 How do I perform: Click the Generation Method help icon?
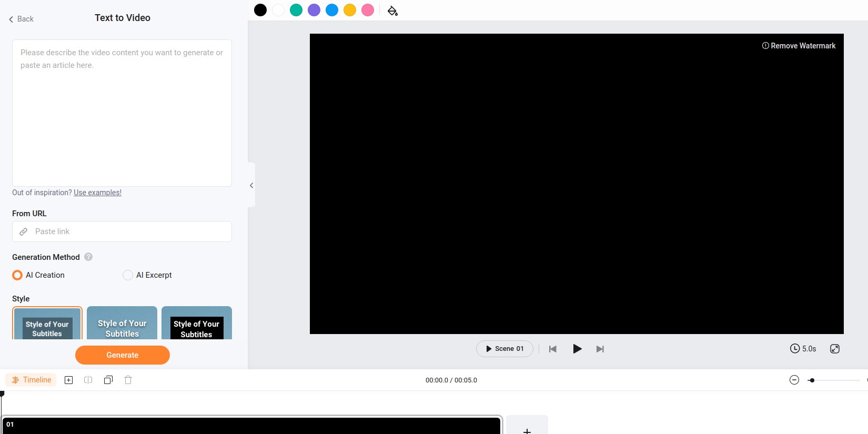click(x=88, y=257)
